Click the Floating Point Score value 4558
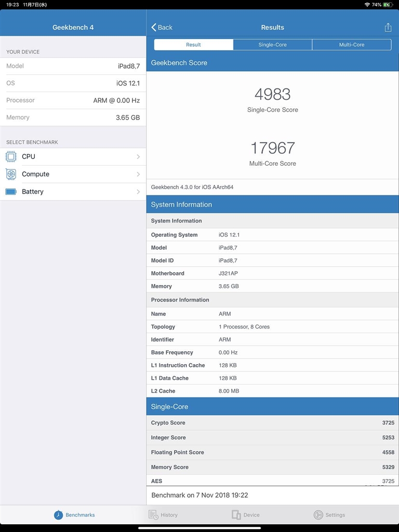Screen dimensions: 399x532 (x=388, y=453)
